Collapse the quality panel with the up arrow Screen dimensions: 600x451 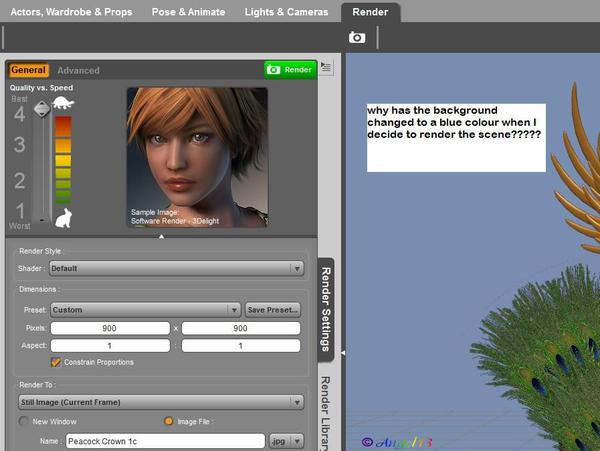pyautogui.click(x=161, y=237)
